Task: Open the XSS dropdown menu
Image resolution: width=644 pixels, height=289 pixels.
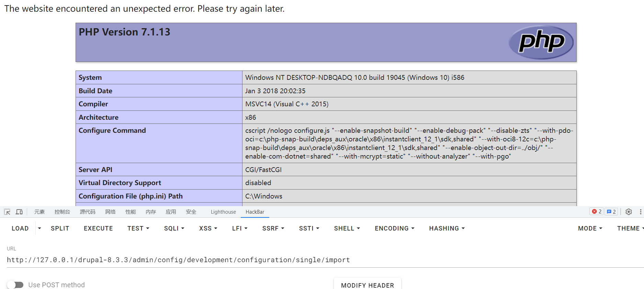Action: (x=208, y=228)
